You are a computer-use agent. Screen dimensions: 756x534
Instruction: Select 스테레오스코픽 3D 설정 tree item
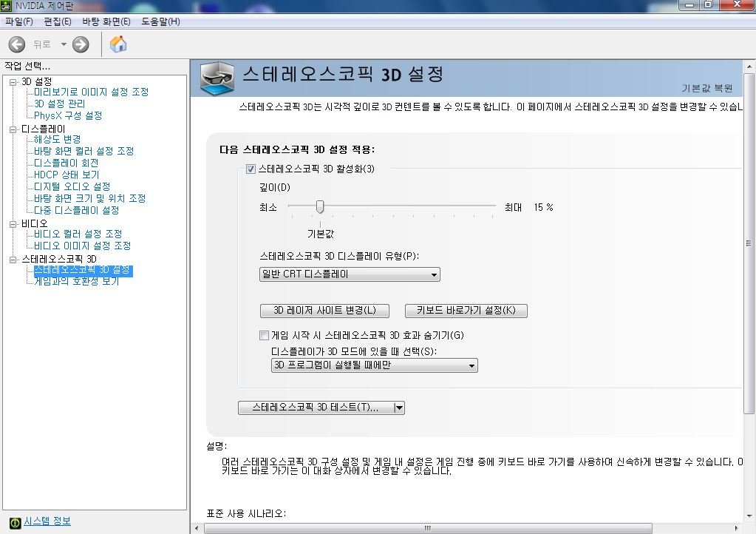[82, 270]
